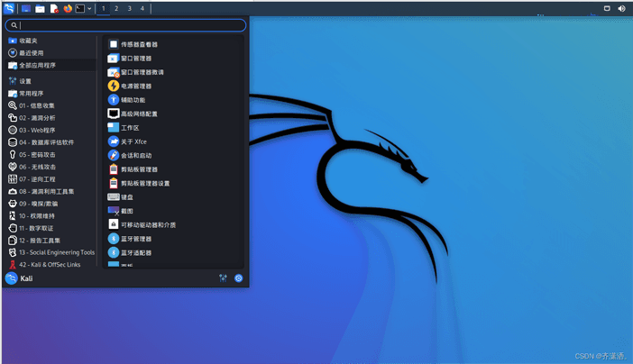The height and width of the screenshot is (364, 633).
Task: Open 关于 Xfce about dialog
Action: point(174,141)
